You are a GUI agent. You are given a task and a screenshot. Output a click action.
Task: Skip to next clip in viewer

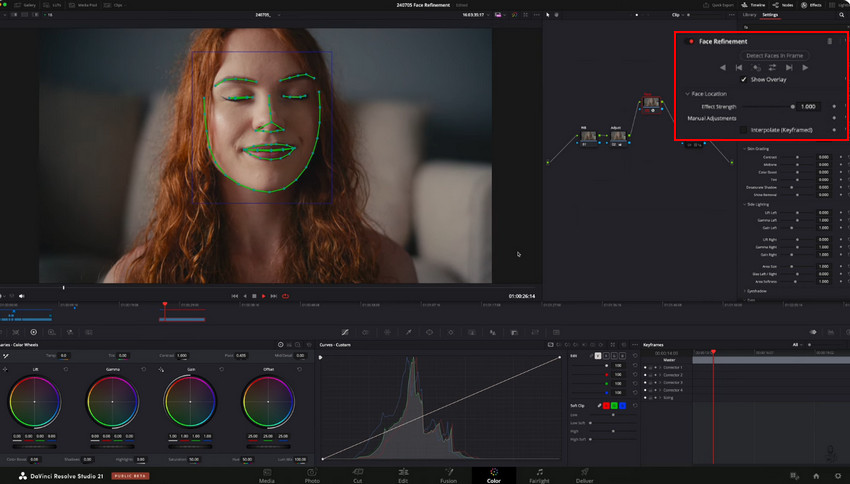[274, 296]
